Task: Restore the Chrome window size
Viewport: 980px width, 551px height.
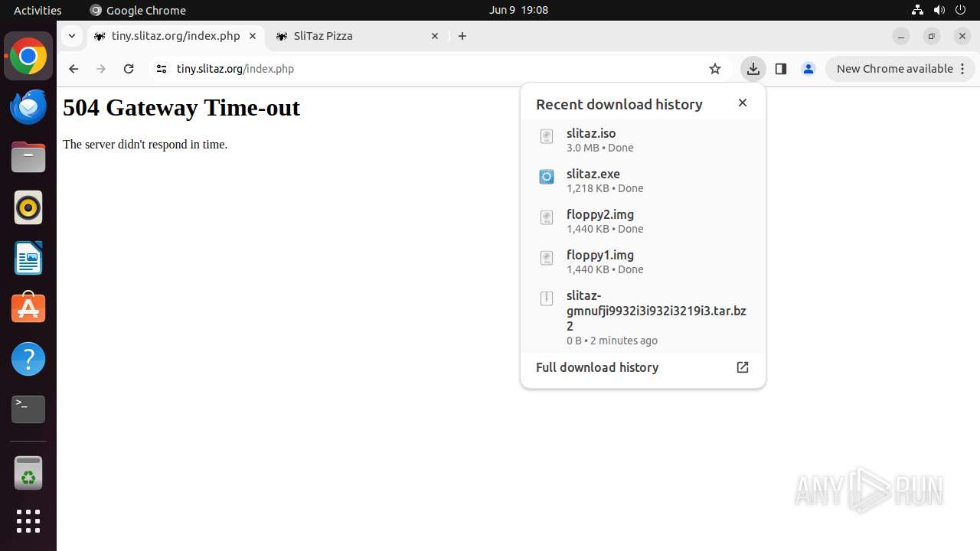Action: coord(932,36)
